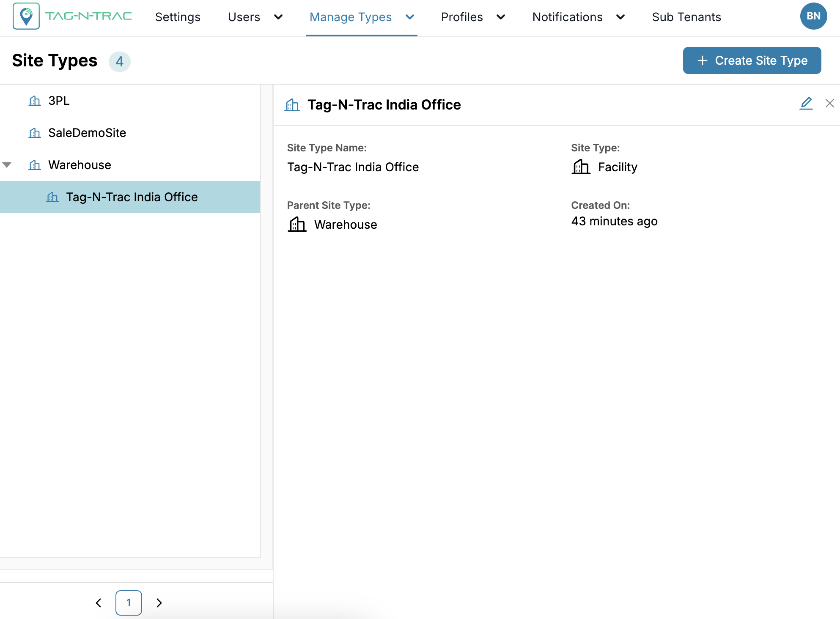Click the building icon in details header
The image size is (840, 619).
point(292,105)
